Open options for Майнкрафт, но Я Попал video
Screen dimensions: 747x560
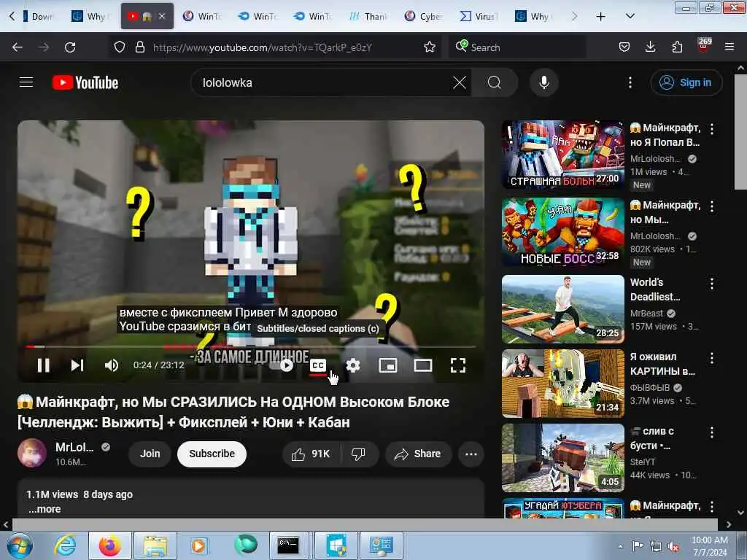point(712,128)
